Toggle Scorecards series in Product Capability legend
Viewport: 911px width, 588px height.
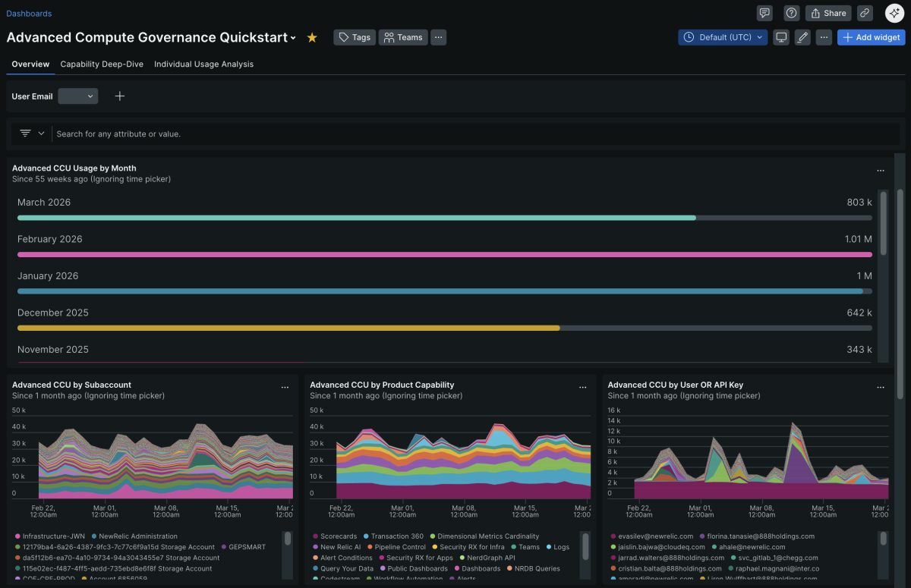[338, 536]
